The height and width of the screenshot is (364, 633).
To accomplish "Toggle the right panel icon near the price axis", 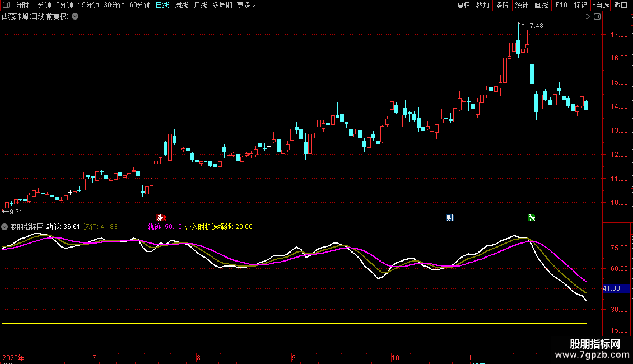I will [597, 17].
